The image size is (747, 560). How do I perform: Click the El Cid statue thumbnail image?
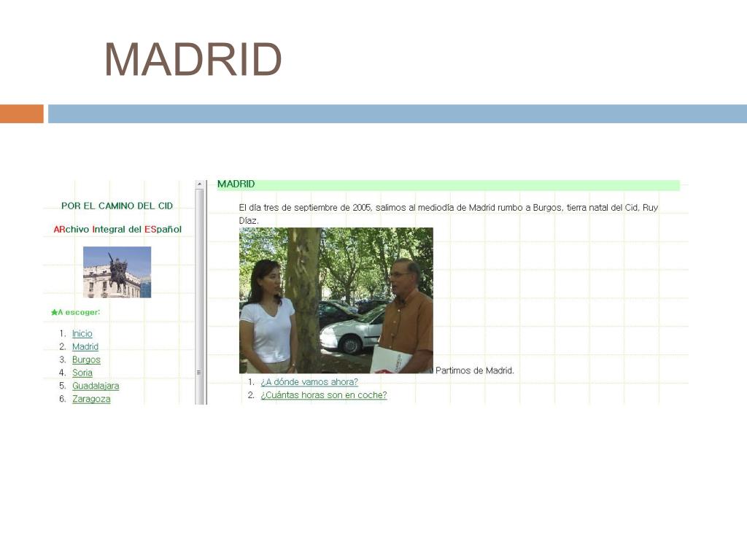[117, 272]
